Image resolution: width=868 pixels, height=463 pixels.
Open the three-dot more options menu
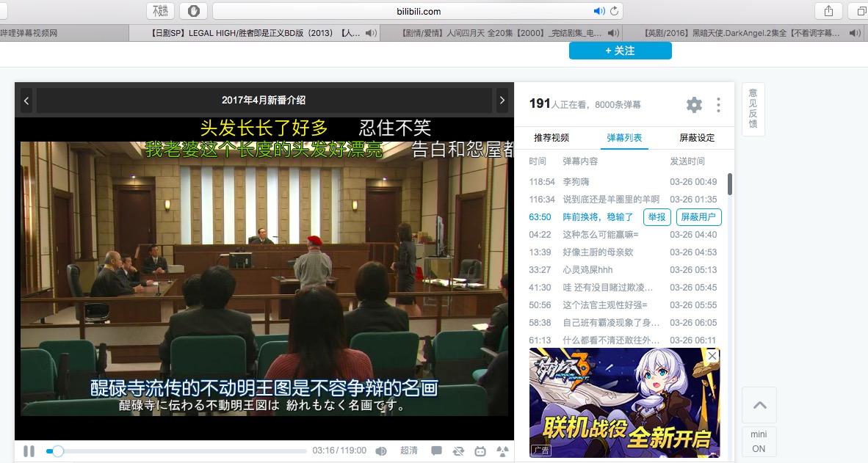click(718, 104)
